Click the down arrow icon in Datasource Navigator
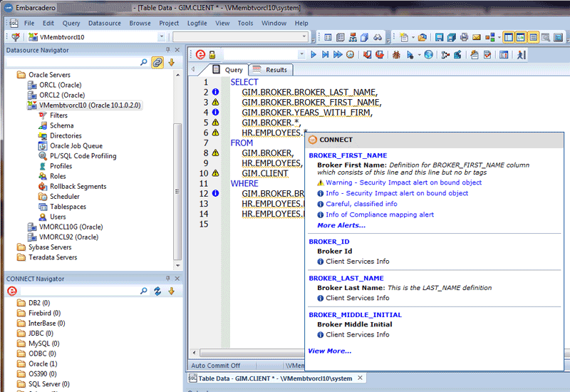The image size is (570, 392). [172, 62]
